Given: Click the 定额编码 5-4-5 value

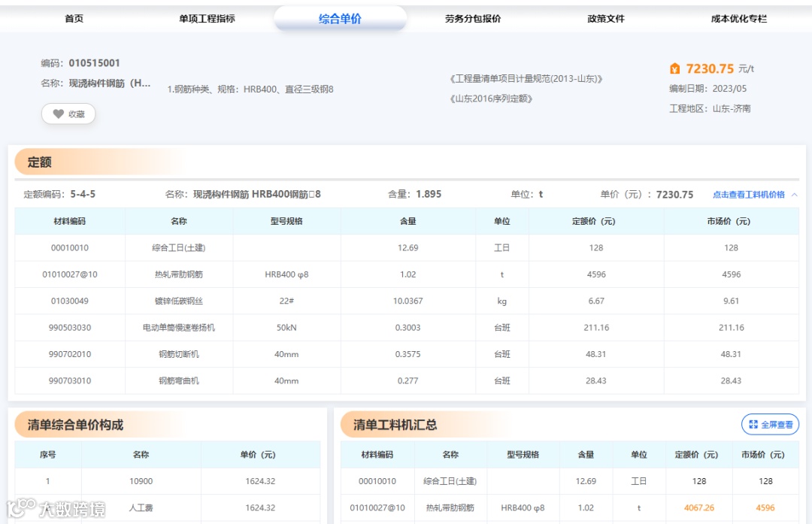Looking at the screenshot, I should 83,194.
